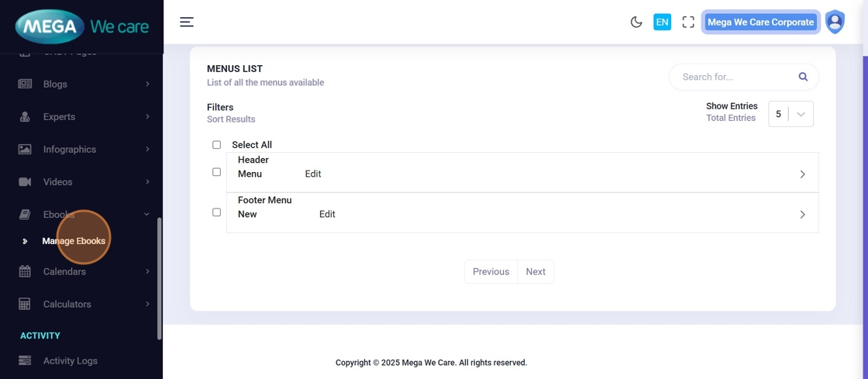The image size is (868, 379).
Task: Open the user profile avatar icon
Action: tap(835, 22)
